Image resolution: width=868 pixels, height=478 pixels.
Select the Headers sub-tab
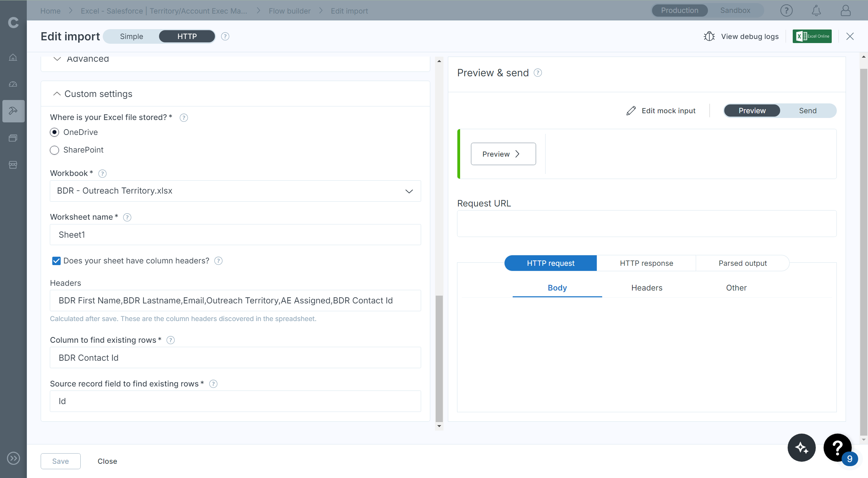(647, 288)
